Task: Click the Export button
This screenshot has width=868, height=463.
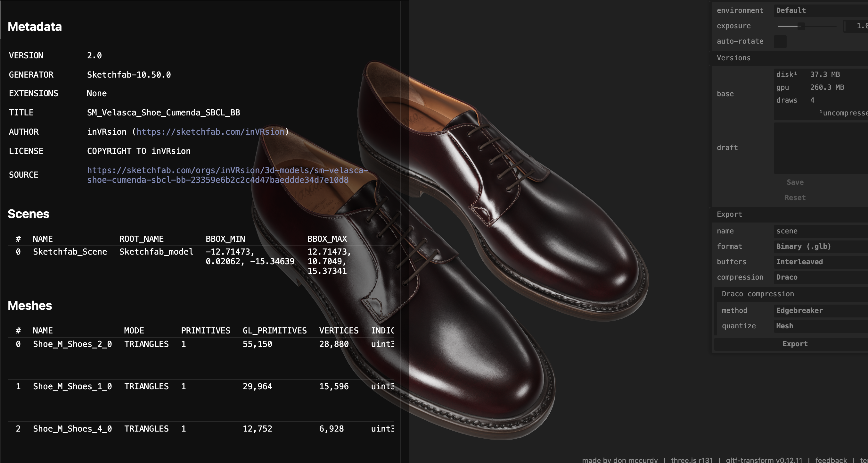Action: tap(795, 344)
